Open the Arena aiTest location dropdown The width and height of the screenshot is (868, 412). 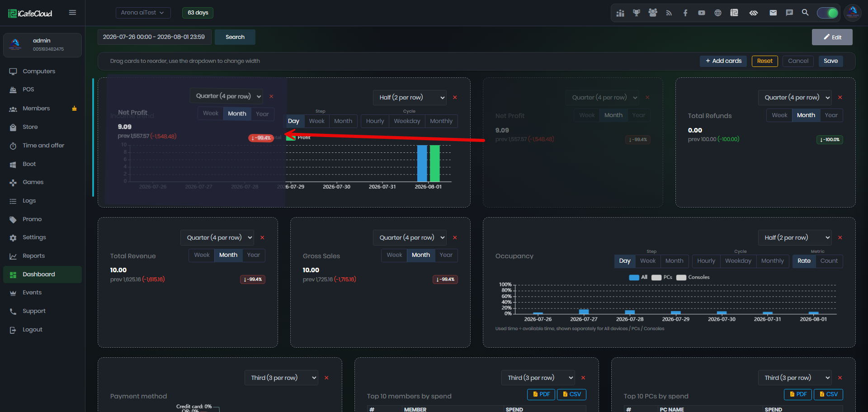click(143, 13)
